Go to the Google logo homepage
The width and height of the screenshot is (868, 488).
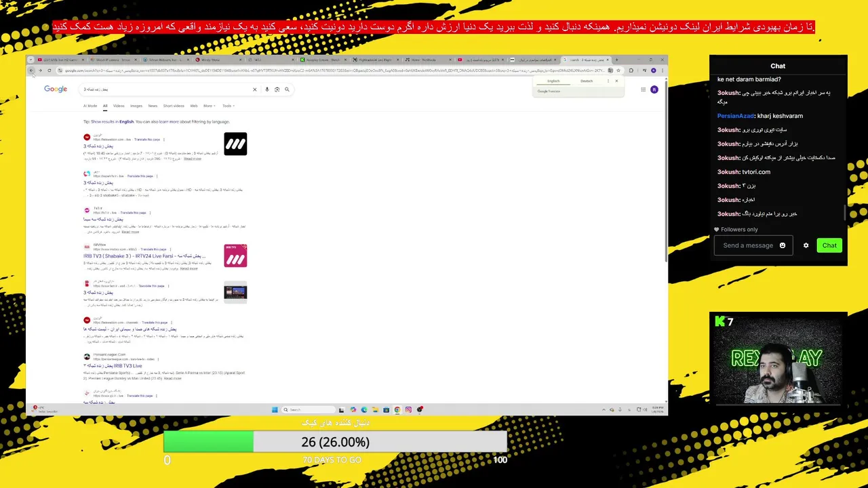[56, 89]
